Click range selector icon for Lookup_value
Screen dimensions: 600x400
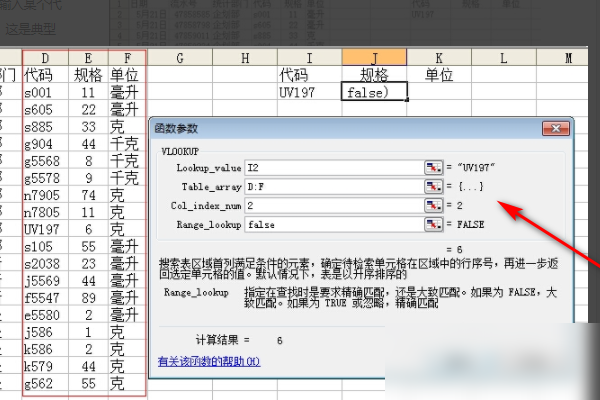433,168
